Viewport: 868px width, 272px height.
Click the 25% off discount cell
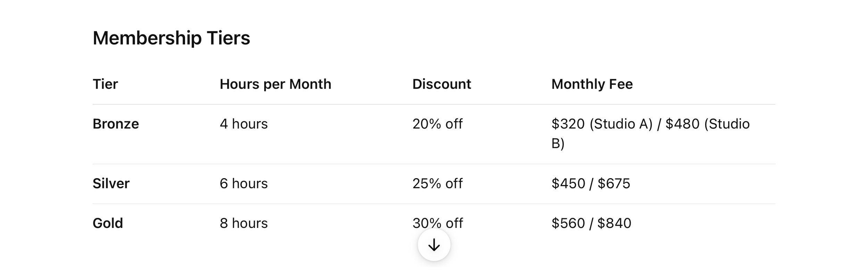[437, 183]
